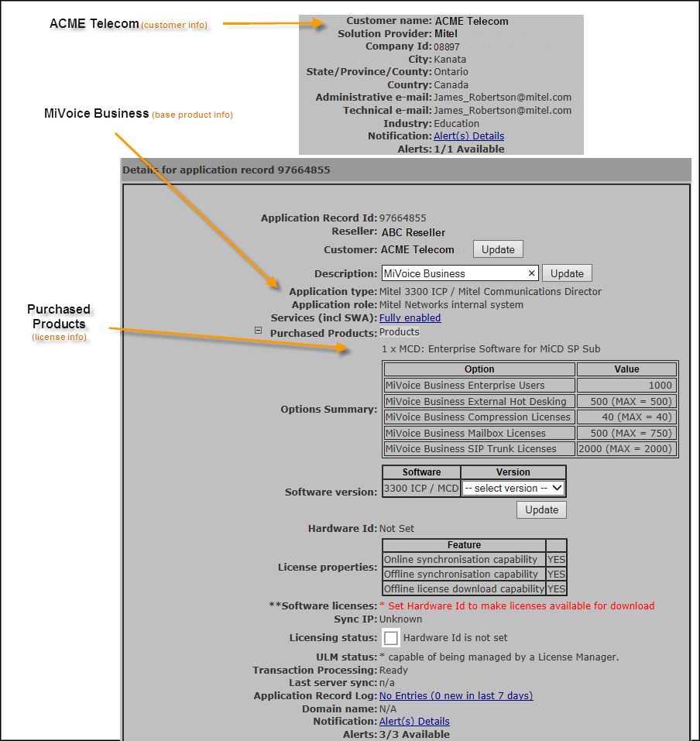Click the Feature column header
The height and width of the screenshot is (741, 700).
pyautogui.click(x=464, y=545)
